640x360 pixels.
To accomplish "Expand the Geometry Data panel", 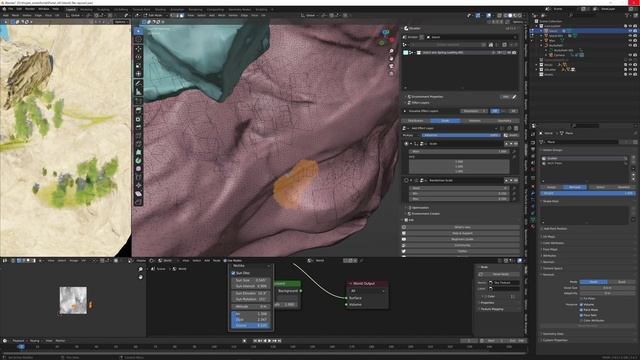I will point(553,334).
